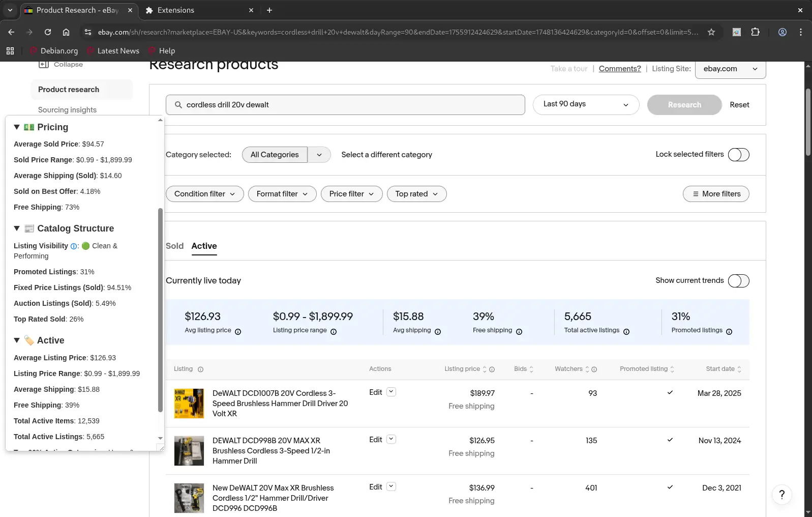This screenshot has width=812, height=517.
Task: Collapse the Pricing section triangle
Action: point(17,127)
